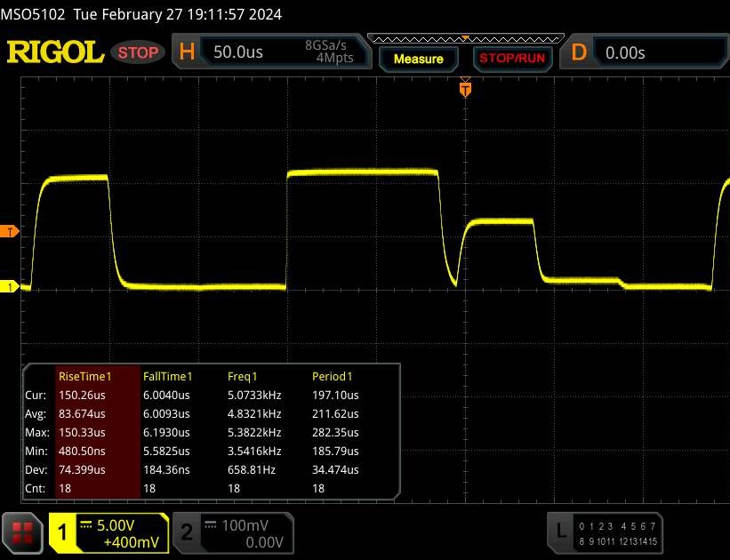Click the Cur: row label

tap(36, 395)
